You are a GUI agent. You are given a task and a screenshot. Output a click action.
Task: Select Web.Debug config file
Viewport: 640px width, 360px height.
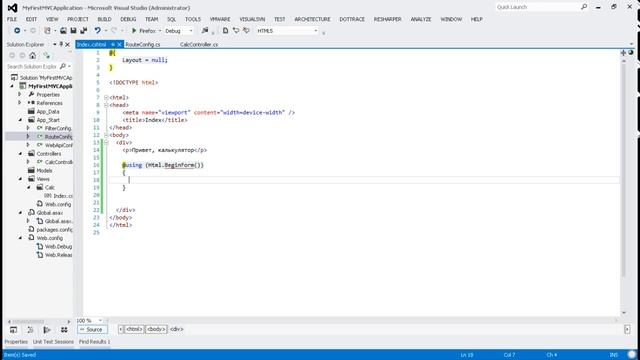58,247
